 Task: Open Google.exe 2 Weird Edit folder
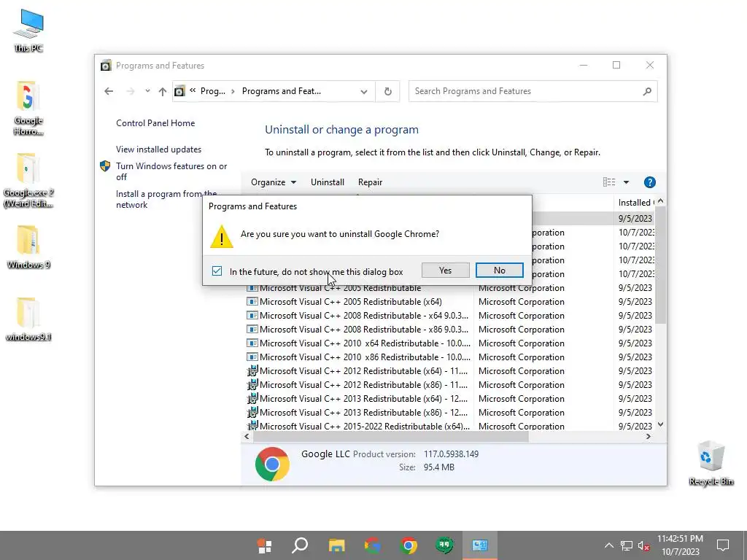coord(28,181)
